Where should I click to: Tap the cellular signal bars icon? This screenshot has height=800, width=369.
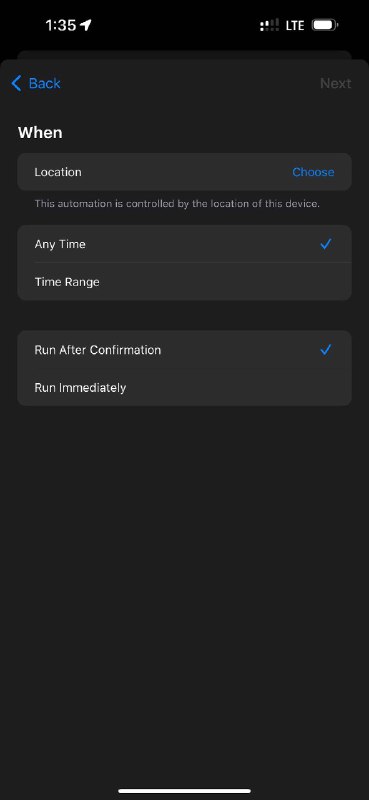pyautogui.click(x=269, y=25)
